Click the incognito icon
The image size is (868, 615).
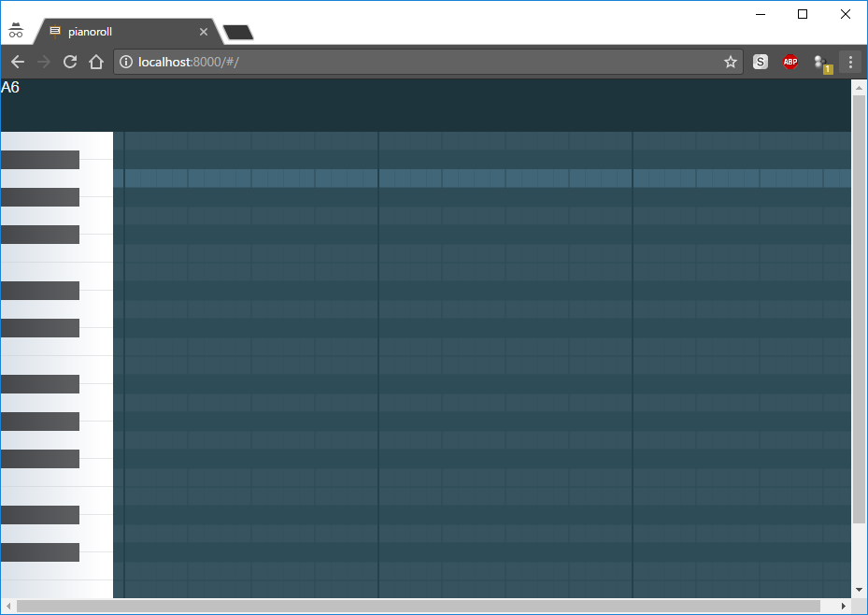coord(16,30)
